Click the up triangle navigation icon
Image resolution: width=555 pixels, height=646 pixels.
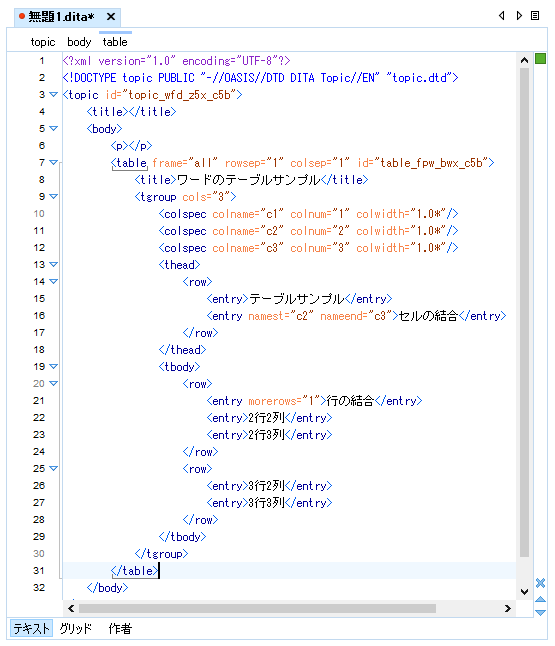tap(540, 599)
